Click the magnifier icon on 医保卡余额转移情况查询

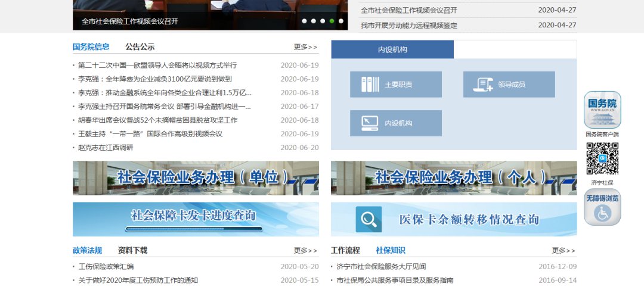point(369,219)
